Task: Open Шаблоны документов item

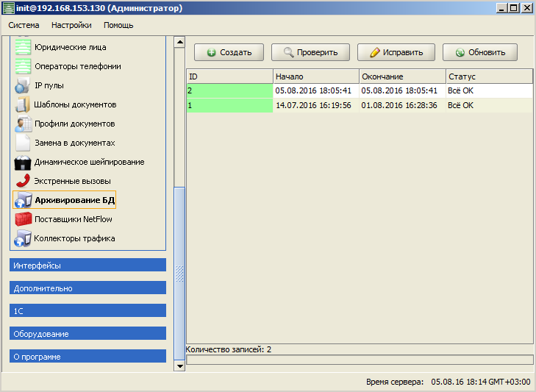Action: [x=75, y=104]
